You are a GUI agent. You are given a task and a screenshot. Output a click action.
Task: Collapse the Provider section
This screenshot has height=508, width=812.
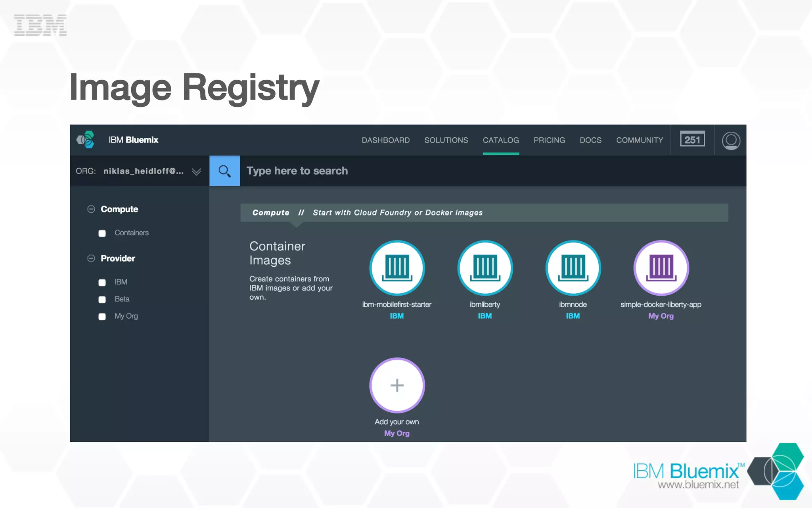91,258
